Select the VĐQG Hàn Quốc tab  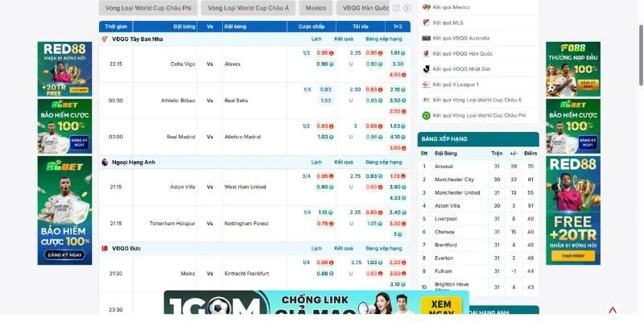363,8
